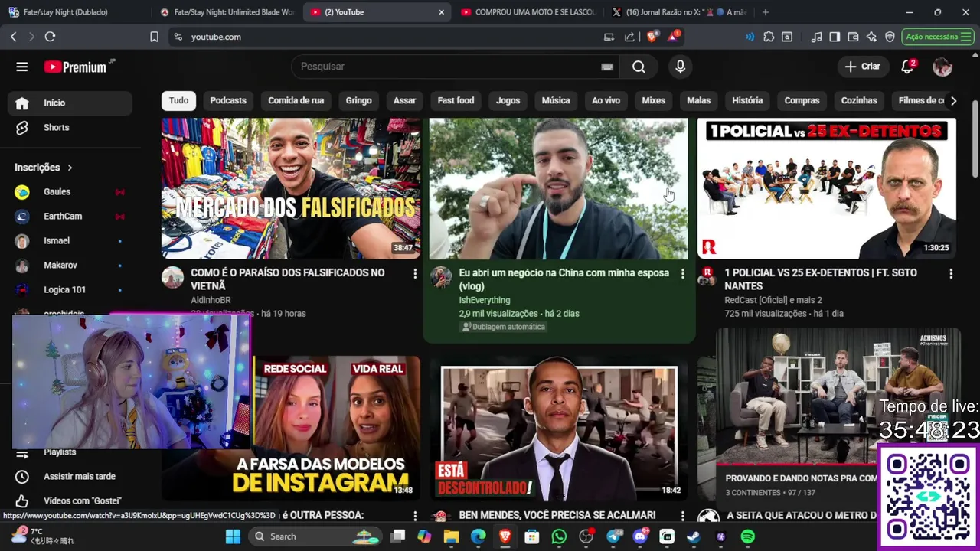Open more options for IshEverything video
Image resolution: width=980 pixels, height=551 pixels.
683,273
